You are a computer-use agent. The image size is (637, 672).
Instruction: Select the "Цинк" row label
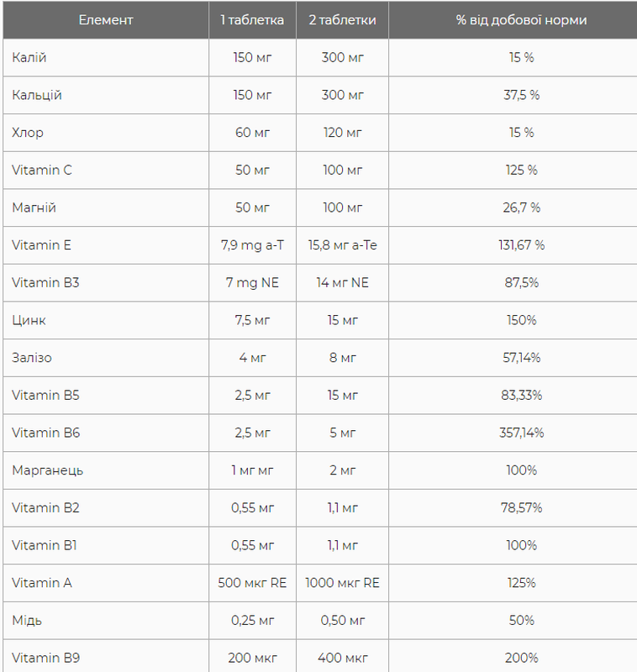(x=29, y=320)
